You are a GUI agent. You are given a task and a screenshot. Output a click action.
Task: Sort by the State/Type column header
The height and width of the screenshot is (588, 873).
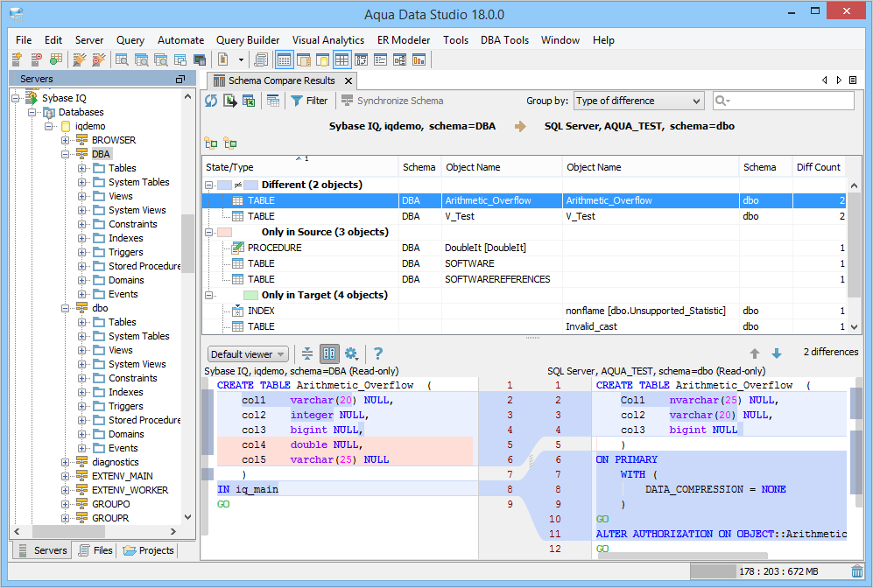(300, 167)
